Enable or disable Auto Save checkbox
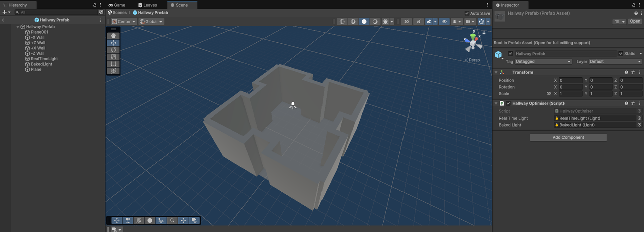 point(467,13)
